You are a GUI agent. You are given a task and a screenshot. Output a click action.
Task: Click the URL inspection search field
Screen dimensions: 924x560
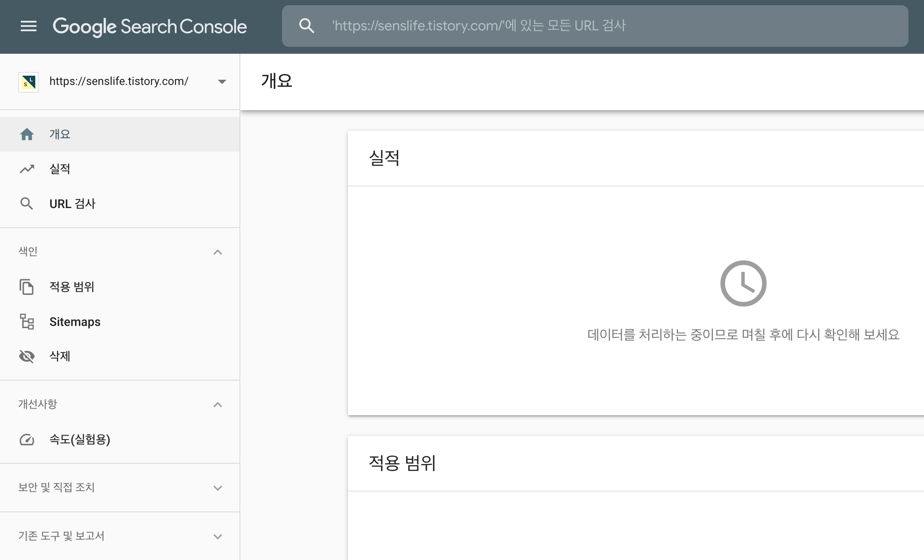[x=595, y=26]
